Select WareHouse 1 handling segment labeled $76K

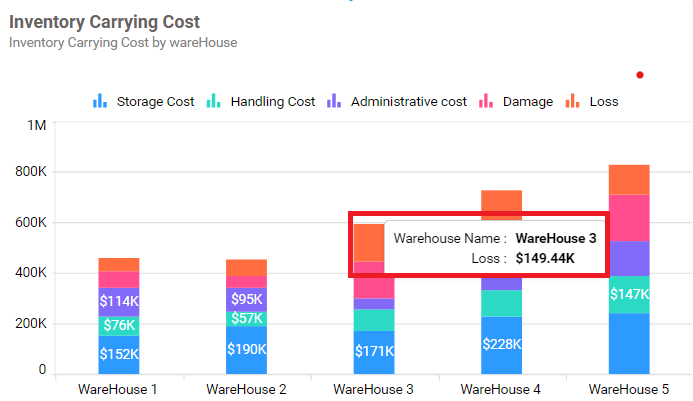119,326
